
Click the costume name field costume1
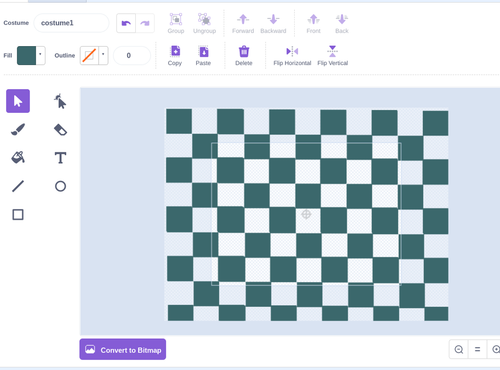[71, 23]
